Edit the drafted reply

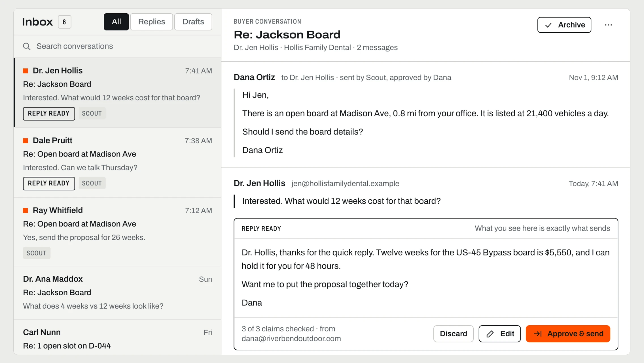(500, 334)
